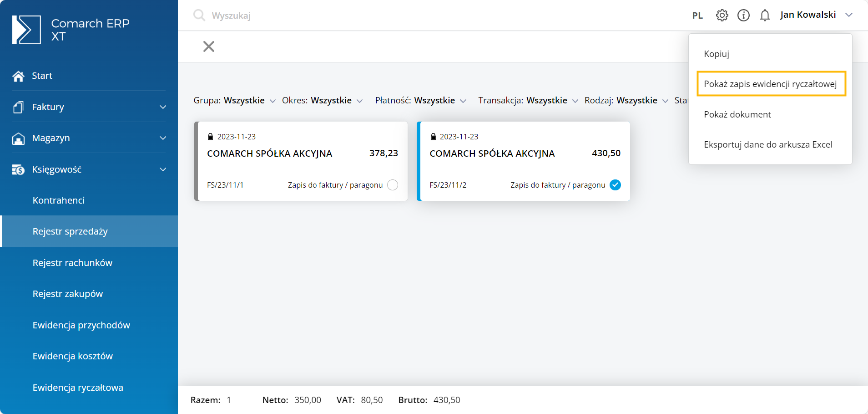The height and width of the screenshot is (414, 868).
Task: Click COMARCH SPÓŁKA AKCYJNA on FS/23/11/2 card
Action: 492,153
